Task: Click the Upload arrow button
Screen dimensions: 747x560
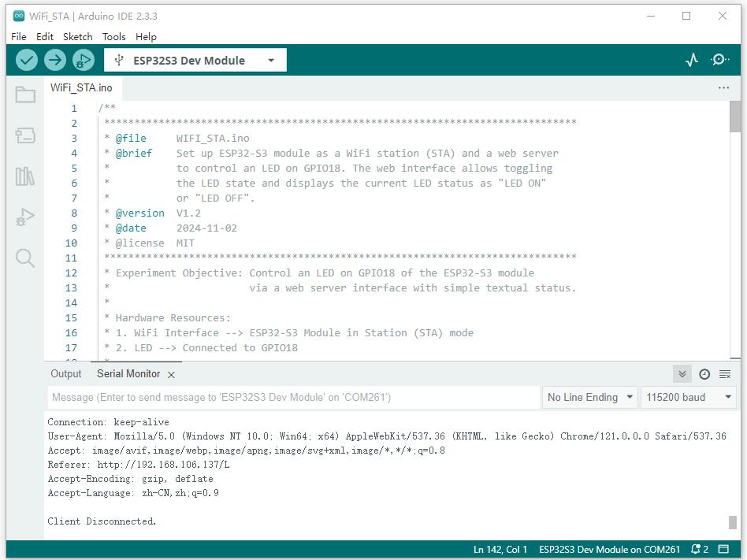Action: [x=54, y=60]
